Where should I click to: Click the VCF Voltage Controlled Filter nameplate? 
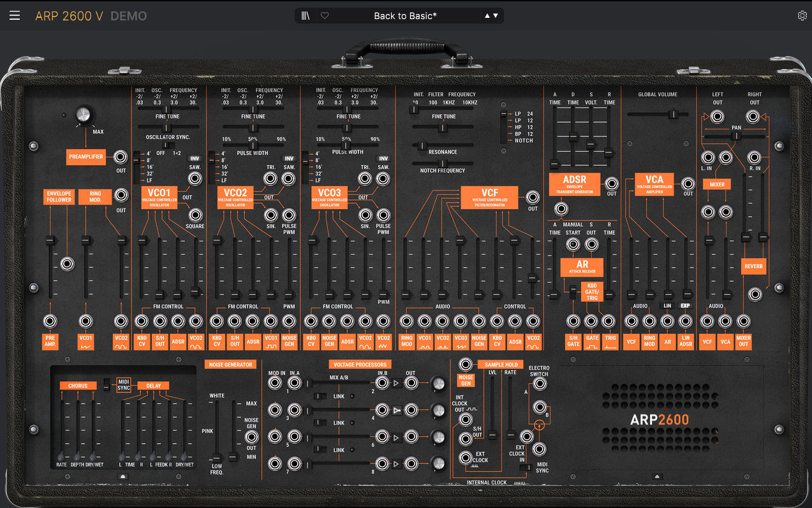489,197
